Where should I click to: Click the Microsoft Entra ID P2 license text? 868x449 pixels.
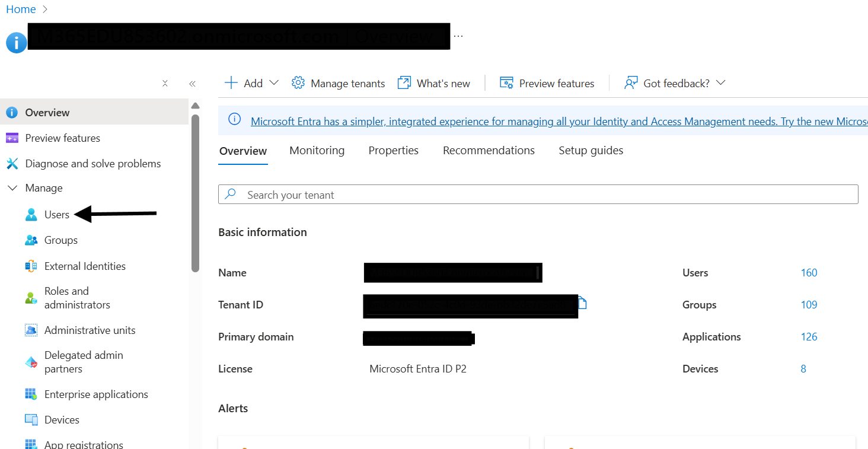[x=418, y=369]
